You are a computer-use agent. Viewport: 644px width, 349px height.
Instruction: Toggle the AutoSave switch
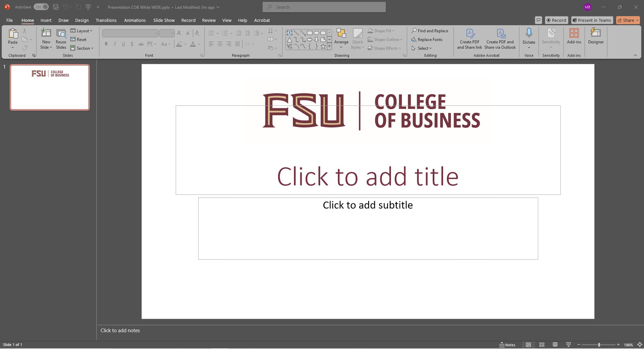click(x=41, y=7)
